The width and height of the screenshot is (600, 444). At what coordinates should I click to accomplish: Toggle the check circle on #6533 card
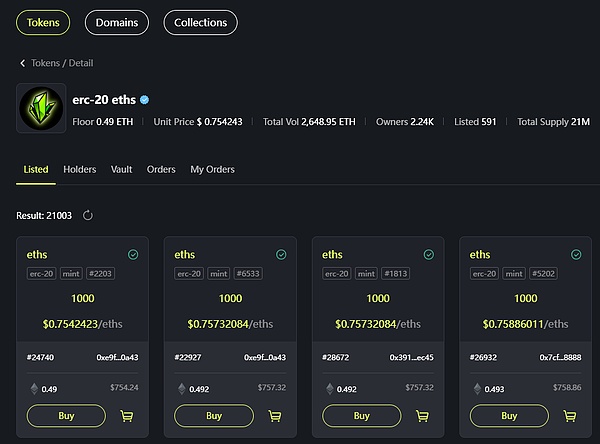click(281, 255)
